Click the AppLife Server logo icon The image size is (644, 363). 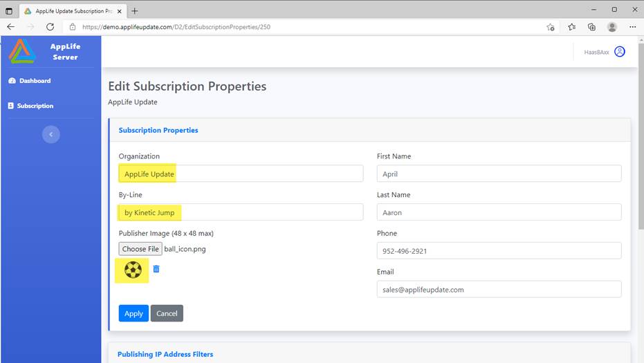22,51
